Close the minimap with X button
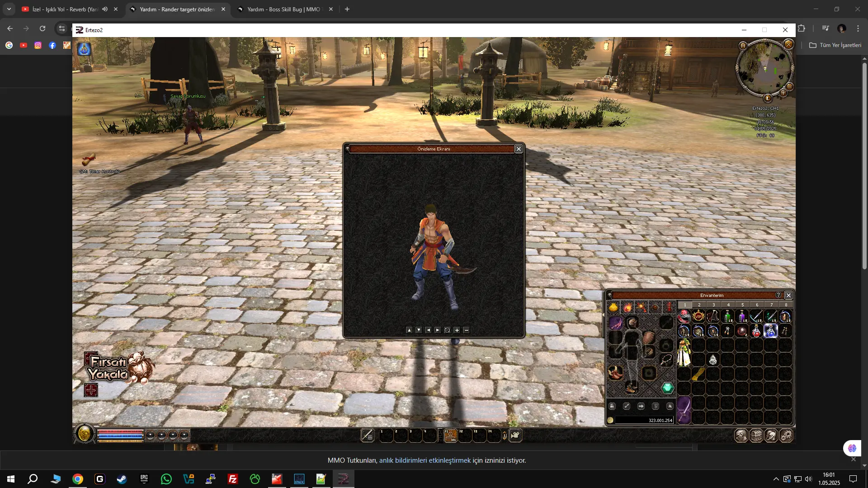 (x=788, y=44)
